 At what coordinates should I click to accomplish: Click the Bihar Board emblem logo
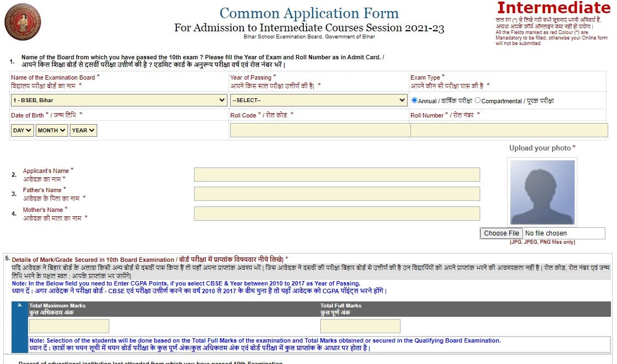pyautogui.click(x=23, y=22)
